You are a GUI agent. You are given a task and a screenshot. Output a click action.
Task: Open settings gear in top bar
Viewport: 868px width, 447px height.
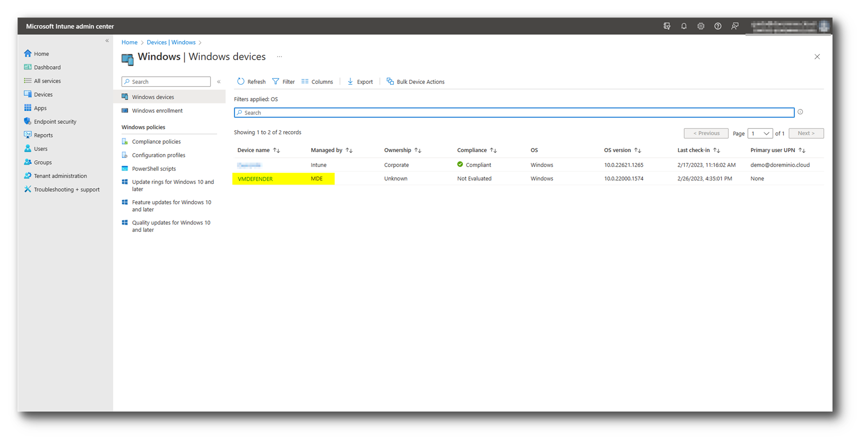click(x=701, y=26)
